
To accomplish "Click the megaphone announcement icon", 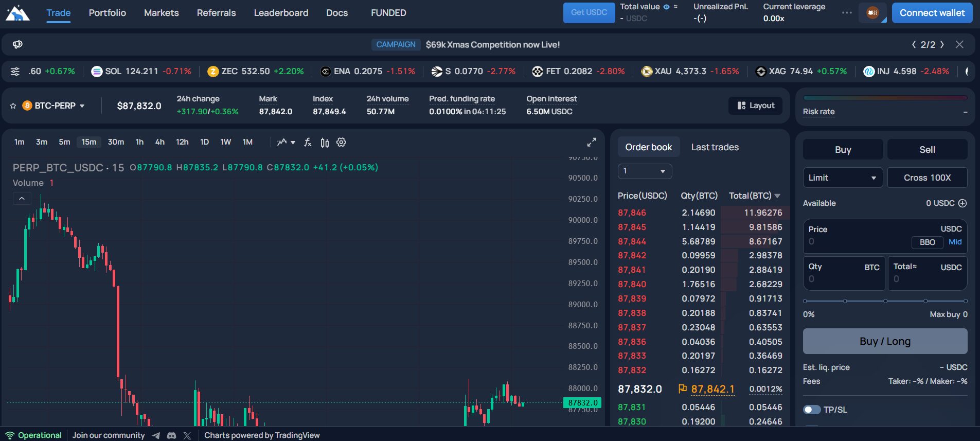I will pos(17,44).
